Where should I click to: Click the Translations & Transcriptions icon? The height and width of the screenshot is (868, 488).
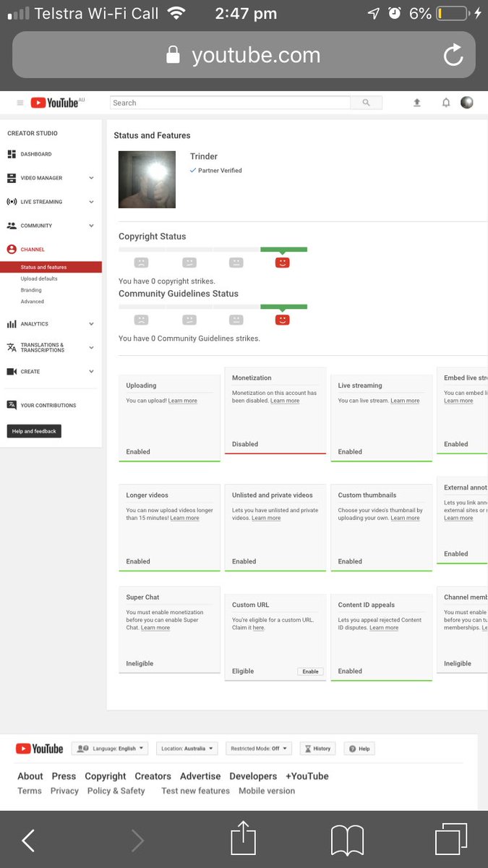(12, 347)
